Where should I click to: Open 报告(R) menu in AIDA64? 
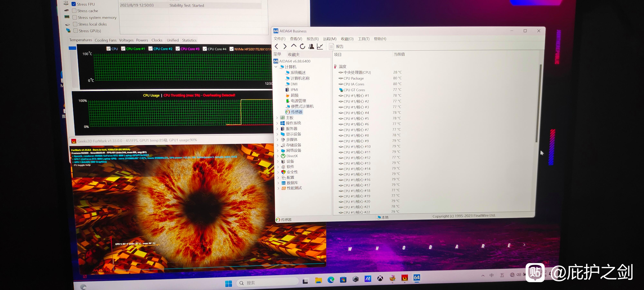point(313,39)
